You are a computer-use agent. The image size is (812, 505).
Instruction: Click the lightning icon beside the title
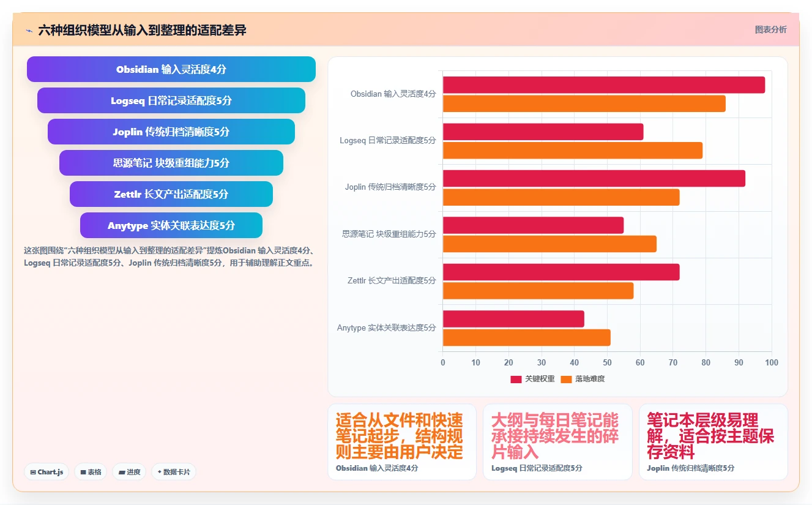tap(29, 31)
